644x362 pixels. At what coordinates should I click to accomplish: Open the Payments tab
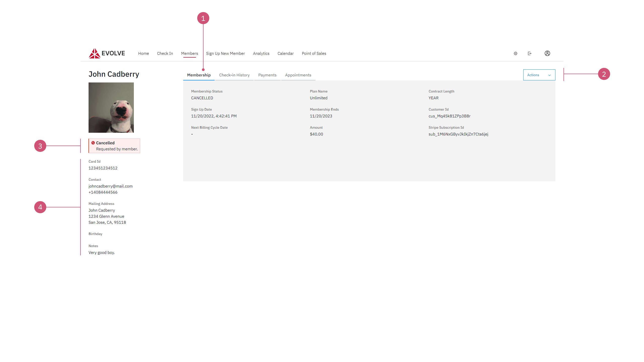tap(267, 75)
